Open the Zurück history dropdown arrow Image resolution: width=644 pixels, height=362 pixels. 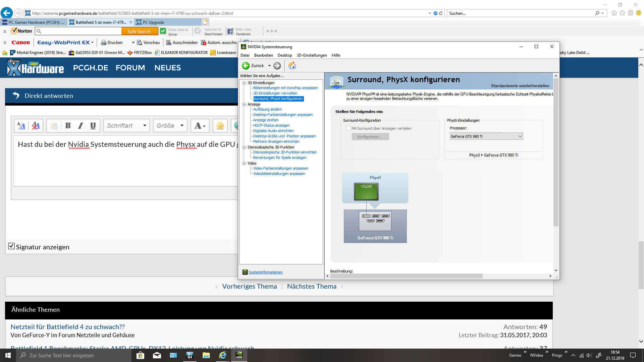pyautogui.click(x=269, y=66)
